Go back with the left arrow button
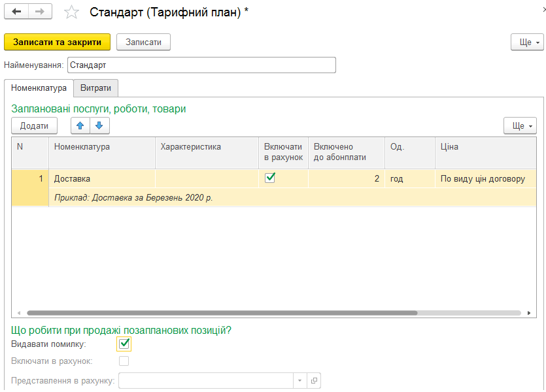Image resolution: width=546 pixels, height=392 pixels. coord(16,12)
